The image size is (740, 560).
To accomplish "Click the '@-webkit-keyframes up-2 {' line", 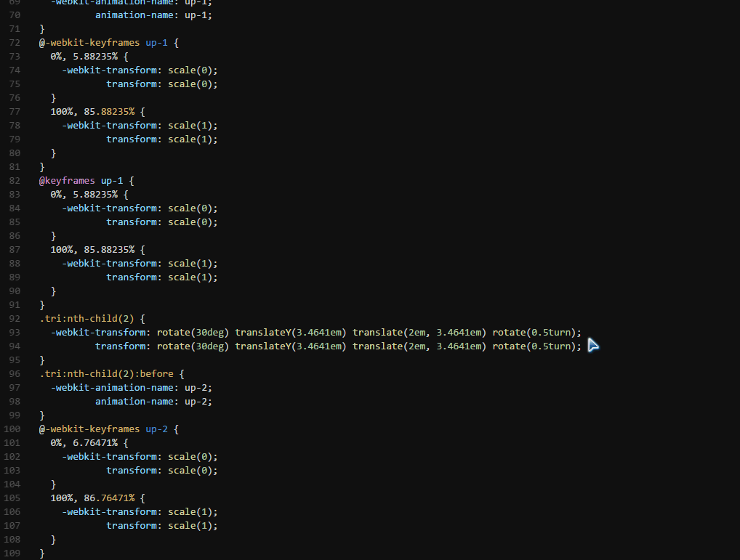I will pos(109,429).
